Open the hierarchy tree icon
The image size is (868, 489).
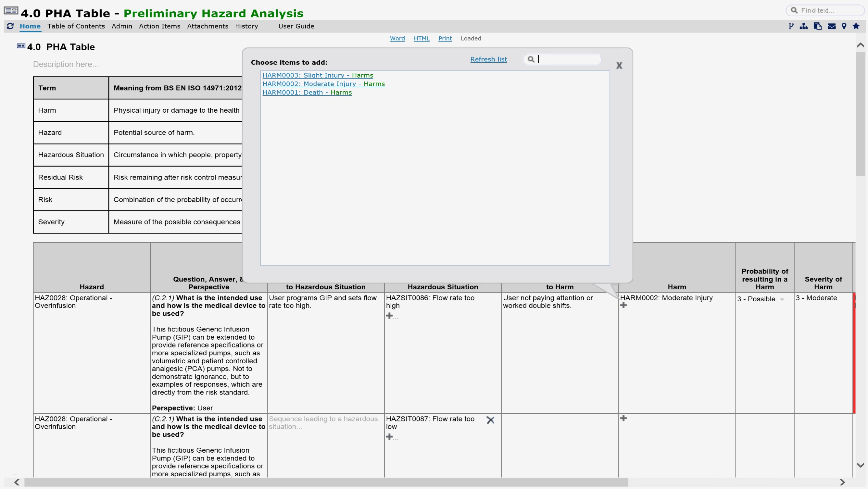coord(804,26)
